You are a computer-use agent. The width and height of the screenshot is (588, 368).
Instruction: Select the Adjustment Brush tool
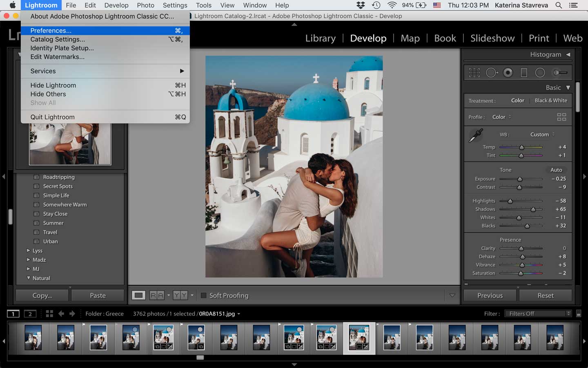(x=560, y=73)
